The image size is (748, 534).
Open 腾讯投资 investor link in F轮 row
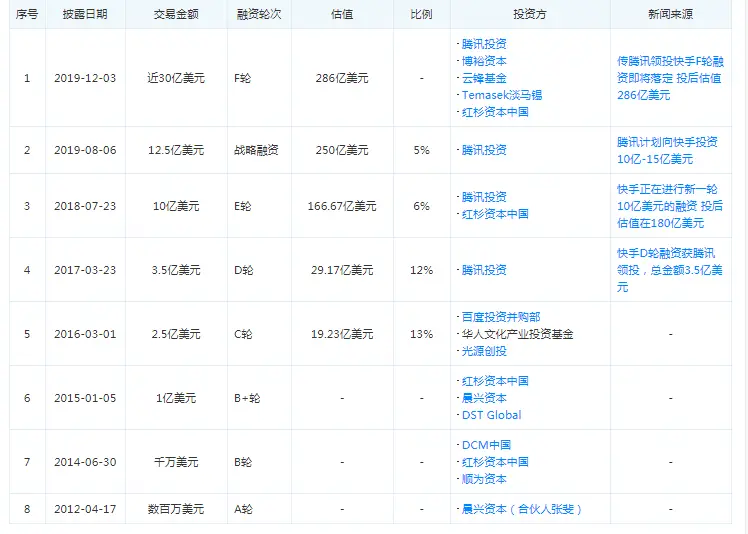[x=484, y=44]
